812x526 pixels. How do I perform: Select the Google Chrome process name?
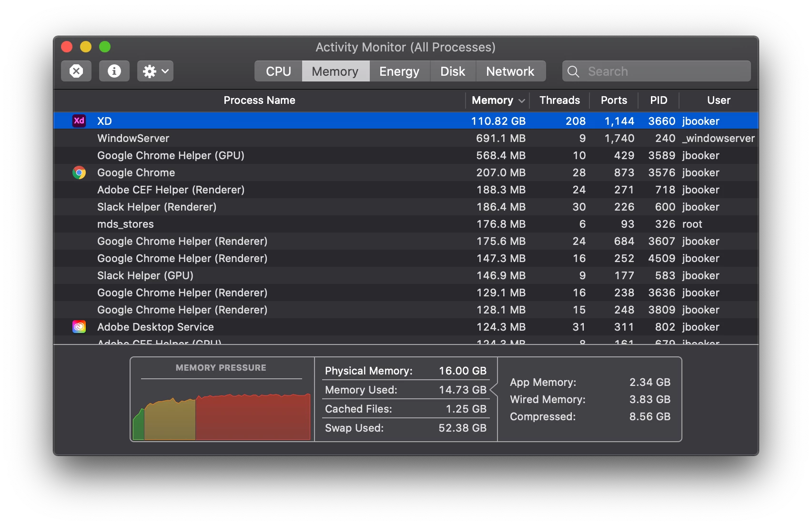point(136,172)
